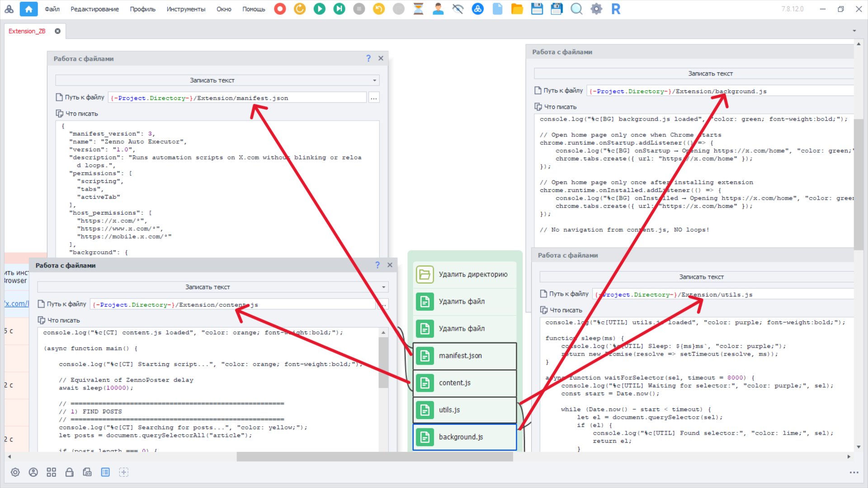Open the tab list arrow at far right
The width and height of the screenshot is (868, 488).
coord(854,31)
